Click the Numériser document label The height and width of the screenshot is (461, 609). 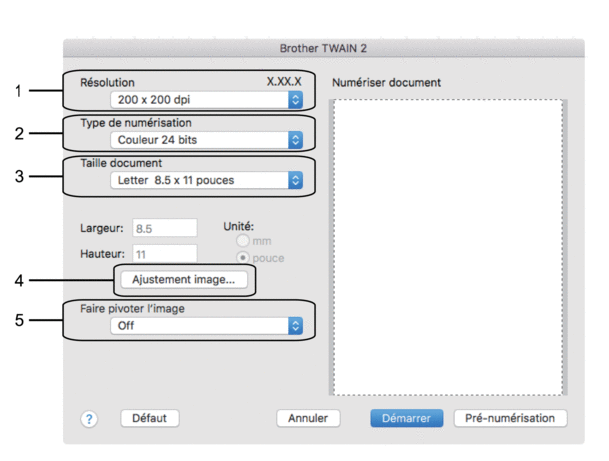point(386,83)
